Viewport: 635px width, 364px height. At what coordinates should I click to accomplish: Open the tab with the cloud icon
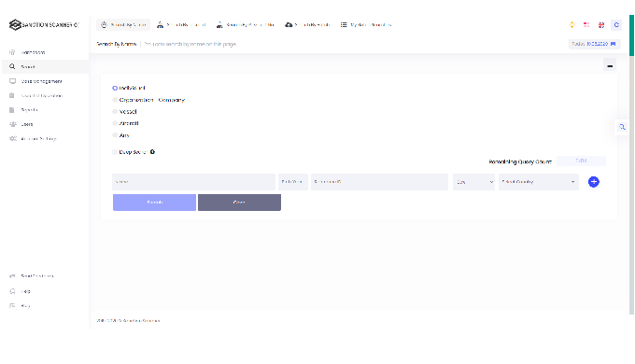click(307, 24)
